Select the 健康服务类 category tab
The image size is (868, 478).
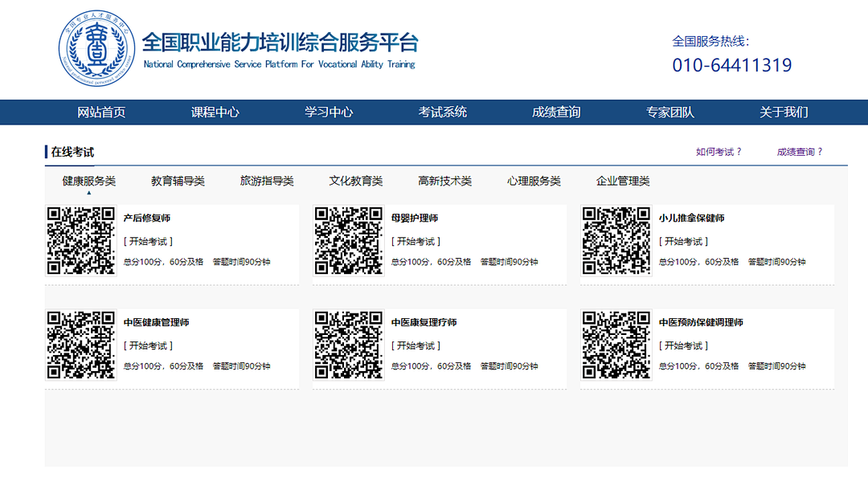coord(89,181)
